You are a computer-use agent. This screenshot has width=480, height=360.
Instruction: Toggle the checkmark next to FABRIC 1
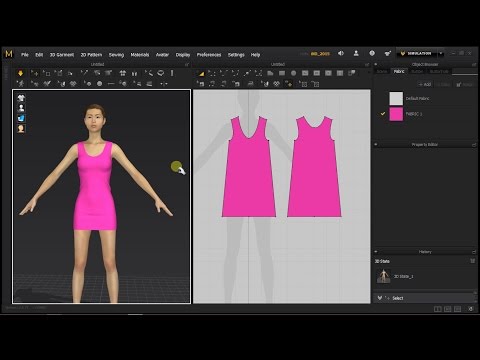click(383, 114)
